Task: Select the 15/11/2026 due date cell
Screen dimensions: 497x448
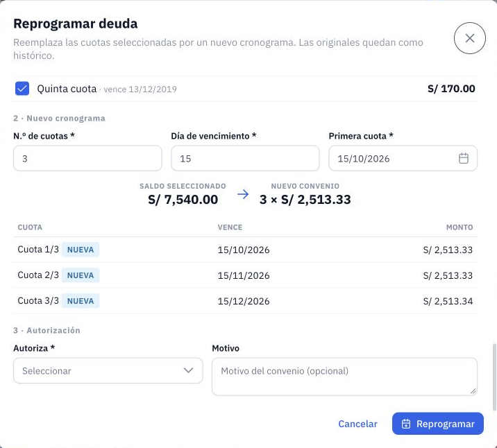Action: pyautogui.click(x=244, y=275)
